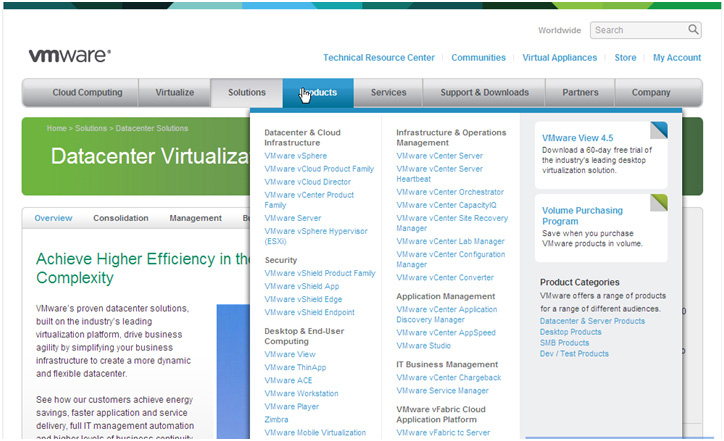
Task: Open VMware vSphere product link
Action: click(x=295, y=156)
